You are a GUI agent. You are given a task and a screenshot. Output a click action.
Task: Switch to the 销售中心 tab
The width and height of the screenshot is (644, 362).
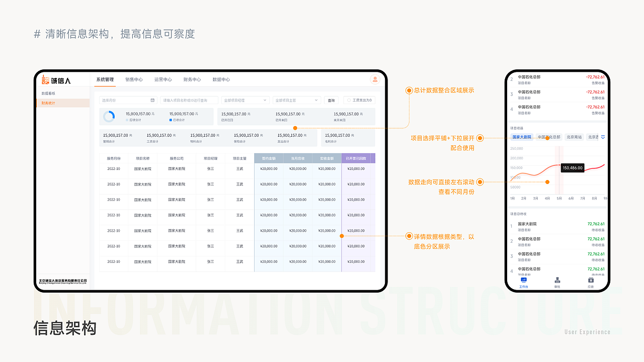134,79
